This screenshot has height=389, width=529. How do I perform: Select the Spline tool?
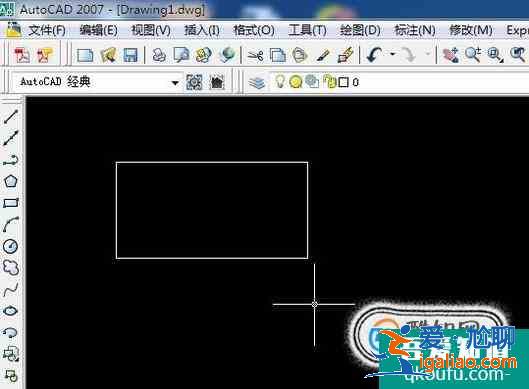coord(10,289)
